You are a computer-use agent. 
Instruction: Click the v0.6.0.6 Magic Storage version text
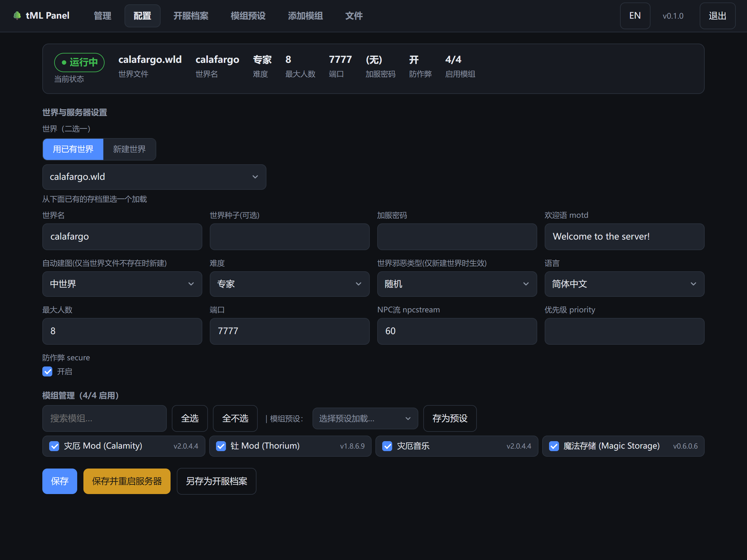pos(685,446)
